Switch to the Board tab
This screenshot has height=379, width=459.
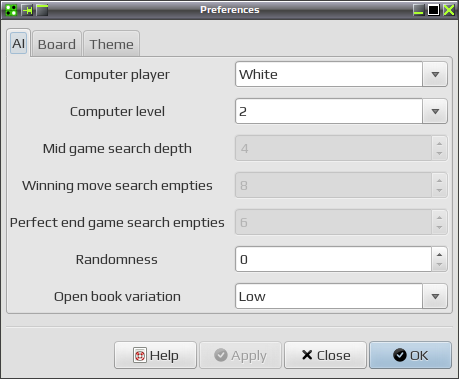click(x=57, y=44)
